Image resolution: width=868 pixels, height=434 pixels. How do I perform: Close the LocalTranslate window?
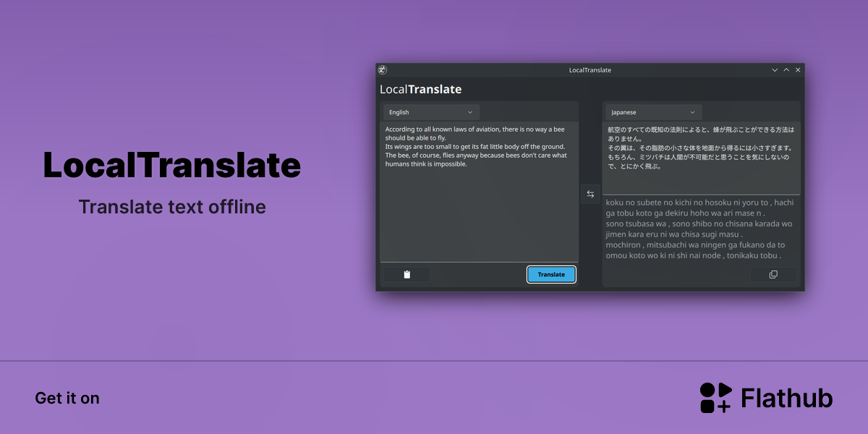(798, 70)
